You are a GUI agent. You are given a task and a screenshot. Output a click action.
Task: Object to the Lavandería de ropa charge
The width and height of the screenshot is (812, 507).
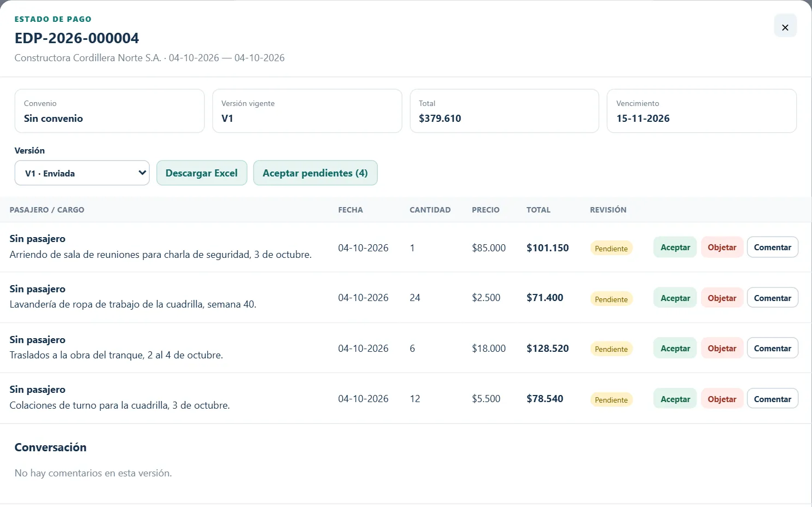pos(722,298)
